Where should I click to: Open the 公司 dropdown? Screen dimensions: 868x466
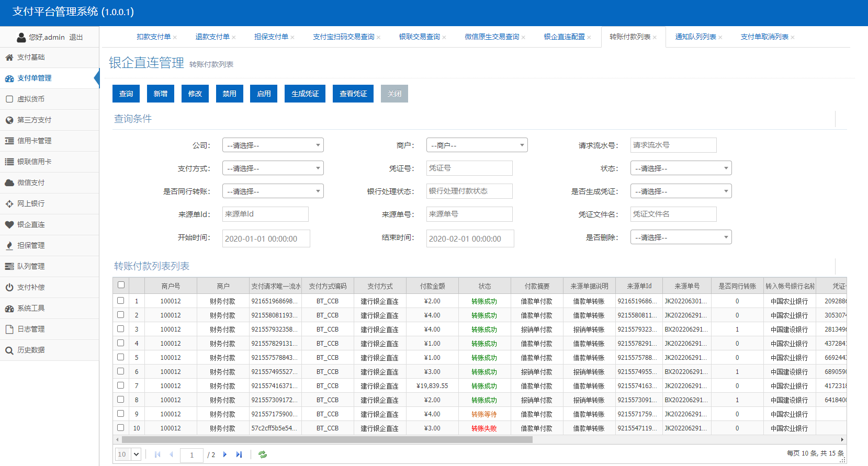point(273,145)
